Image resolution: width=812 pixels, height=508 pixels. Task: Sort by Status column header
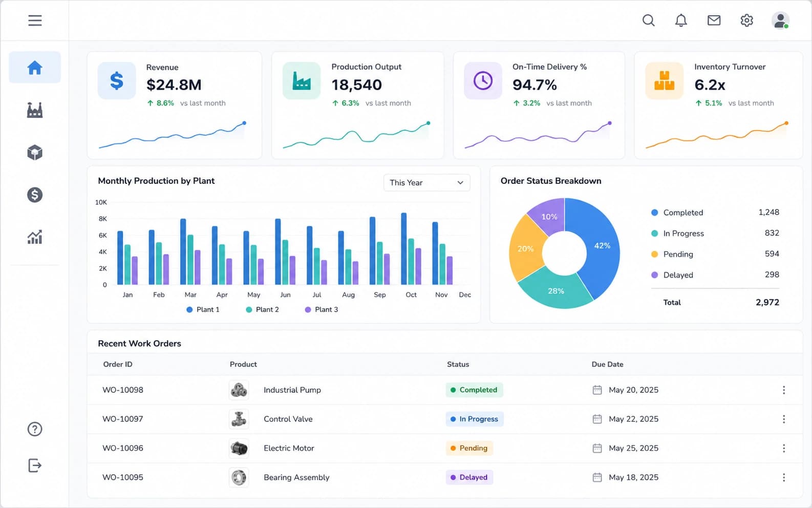pyautogui.click(x=458, y=364)
